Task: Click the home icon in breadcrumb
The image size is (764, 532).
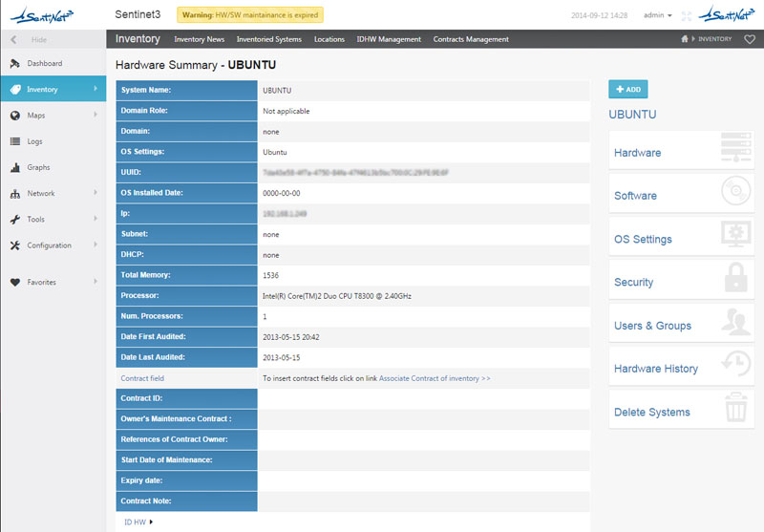Action: (684, 39)
